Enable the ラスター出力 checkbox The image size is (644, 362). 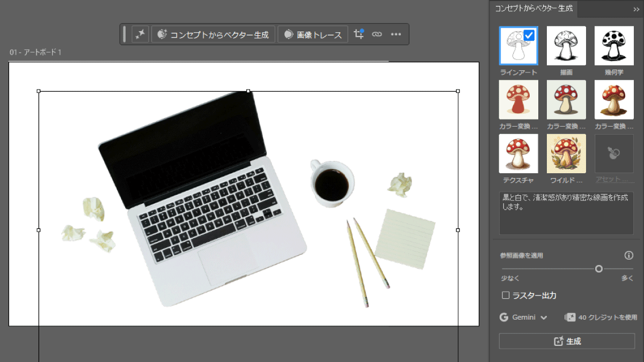(506, 295)
